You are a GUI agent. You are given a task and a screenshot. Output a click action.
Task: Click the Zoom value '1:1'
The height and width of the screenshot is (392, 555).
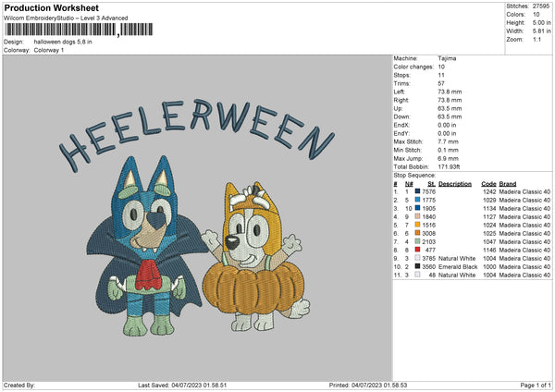click(536, 39)
